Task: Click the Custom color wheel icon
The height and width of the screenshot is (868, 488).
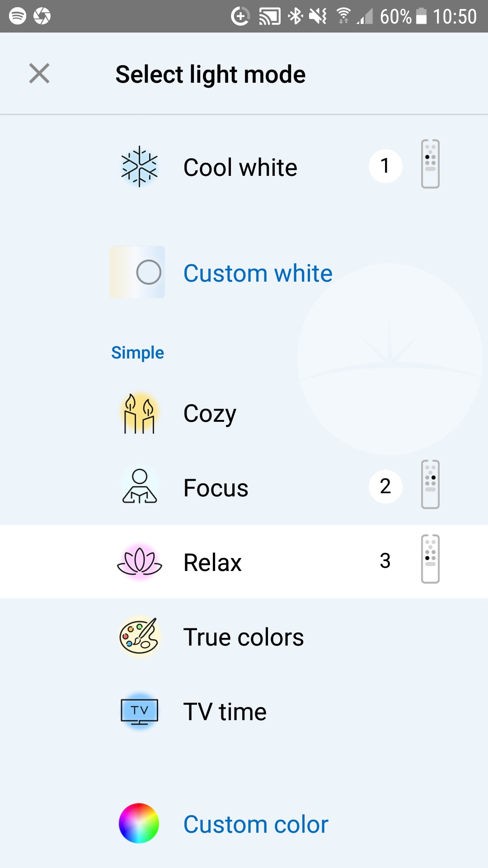Action: click(x=139, y=824)
